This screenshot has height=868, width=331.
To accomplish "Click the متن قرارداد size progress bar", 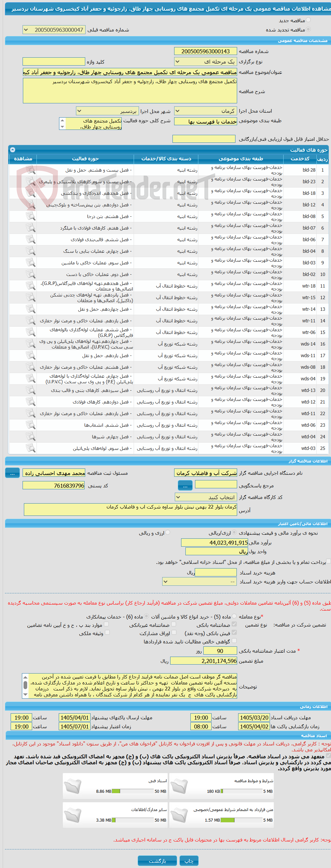I will coord(241,820).
